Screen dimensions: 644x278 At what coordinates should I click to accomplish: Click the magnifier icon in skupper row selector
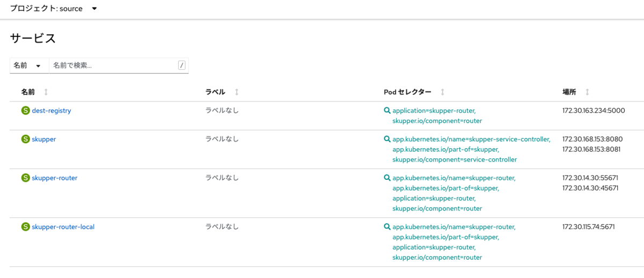387,139
